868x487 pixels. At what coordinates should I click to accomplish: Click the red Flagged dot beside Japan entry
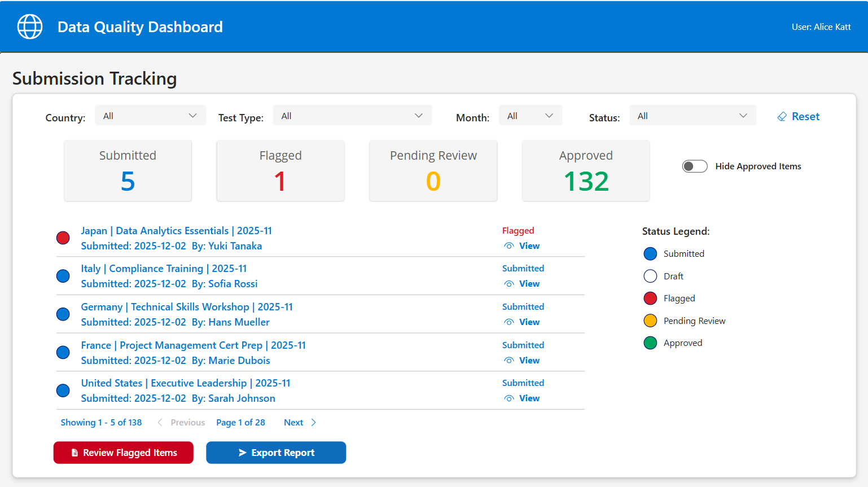63,238
